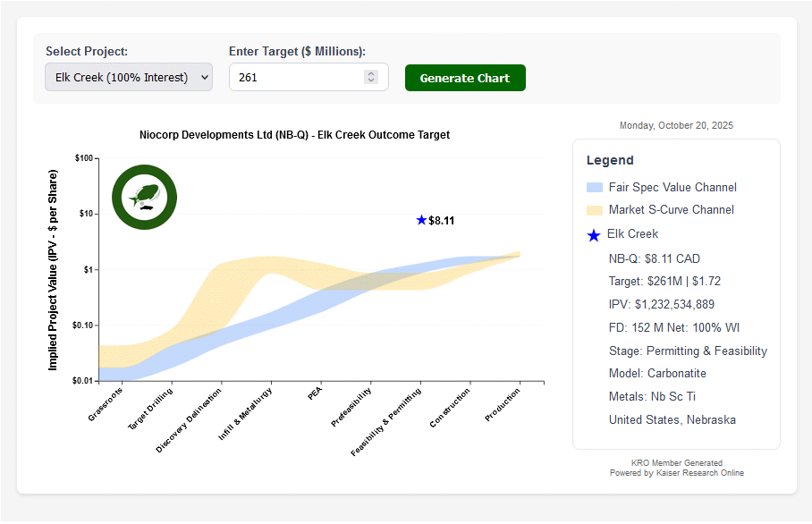This screenshot has width=812, height=524.
Task: Click the Feasibility & Permitting axis label
Action: pyautogui.click(x=386, y=422)
